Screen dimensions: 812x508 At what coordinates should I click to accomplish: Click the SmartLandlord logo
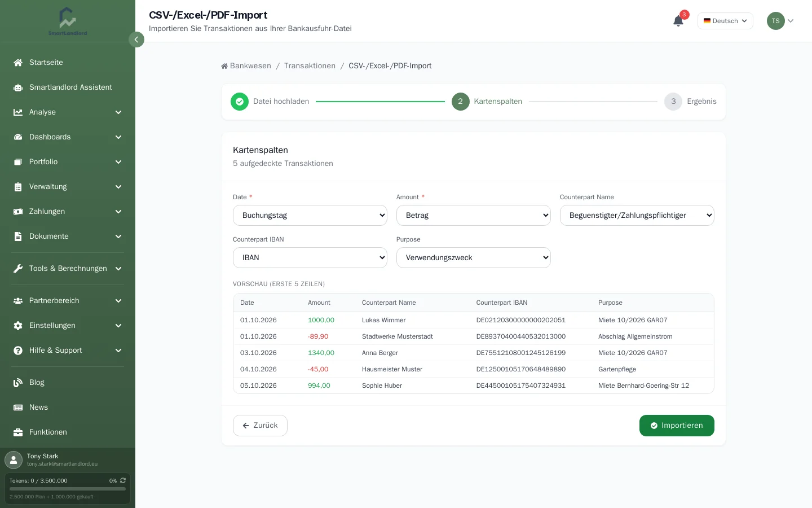point(68,21)
